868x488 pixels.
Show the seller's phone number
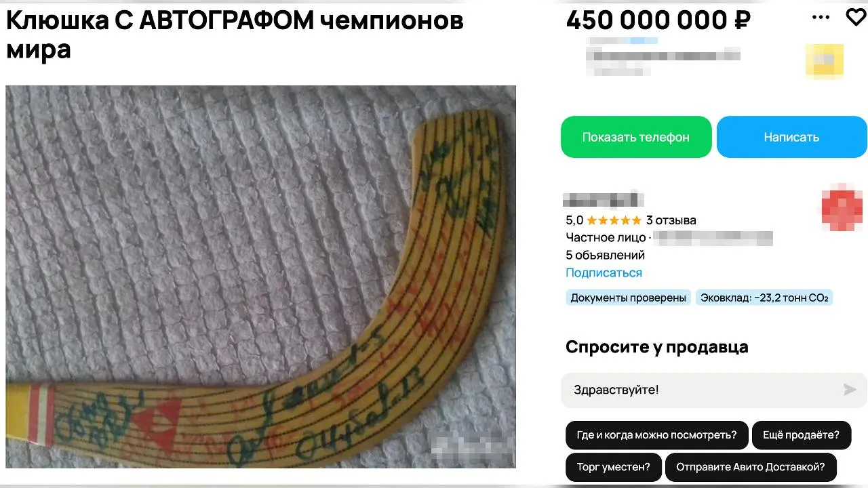pos(636,137)
